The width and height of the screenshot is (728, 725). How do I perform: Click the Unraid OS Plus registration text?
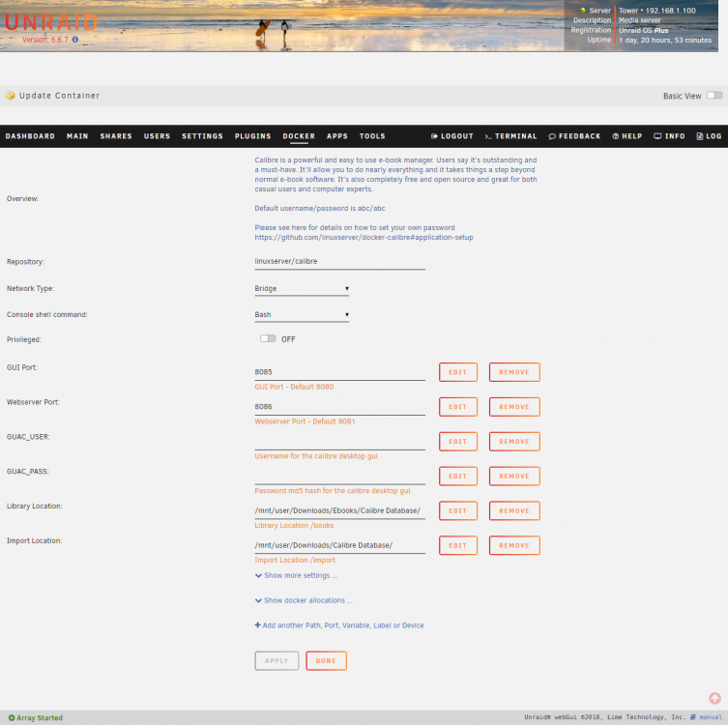[x=644, y=31]
